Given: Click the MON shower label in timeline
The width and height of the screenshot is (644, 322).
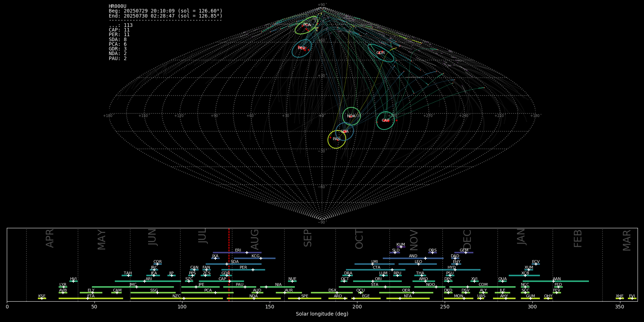Looking at the screenshot, I should [459, 296].
